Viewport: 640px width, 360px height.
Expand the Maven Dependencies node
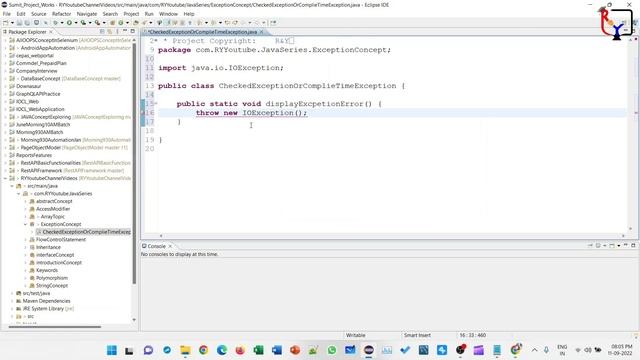(12, 301)
